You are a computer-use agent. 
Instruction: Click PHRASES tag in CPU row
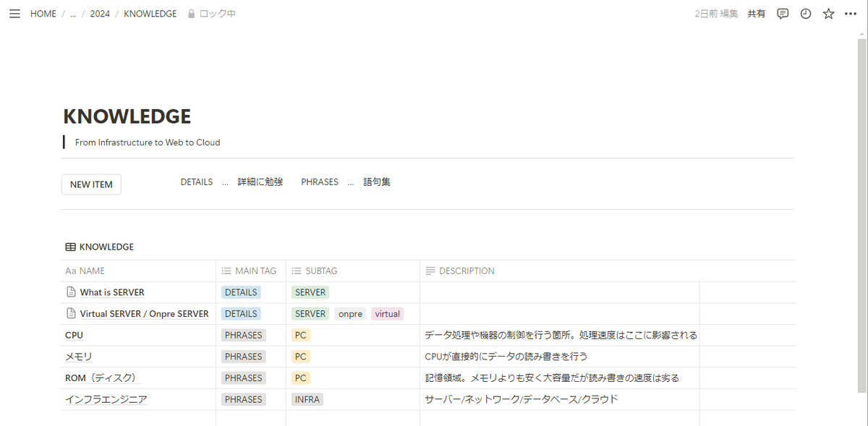tap(243, 335)
